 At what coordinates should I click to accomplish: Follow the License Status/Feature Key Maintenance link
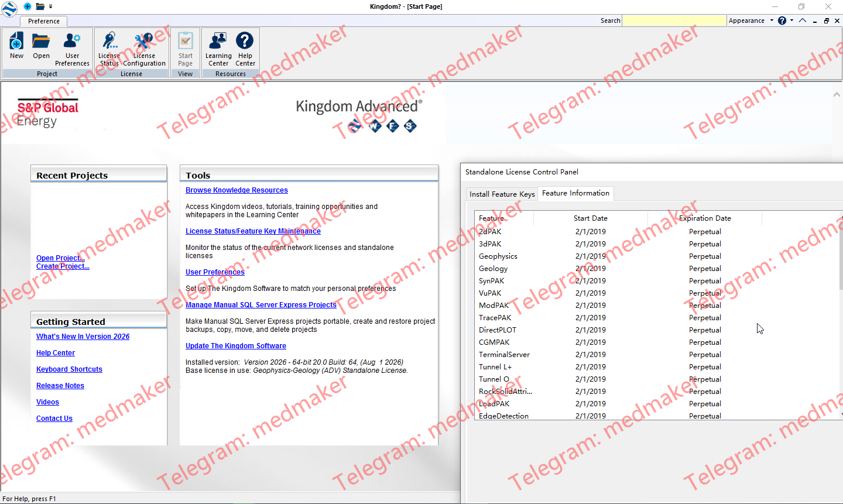click(253, 231)
